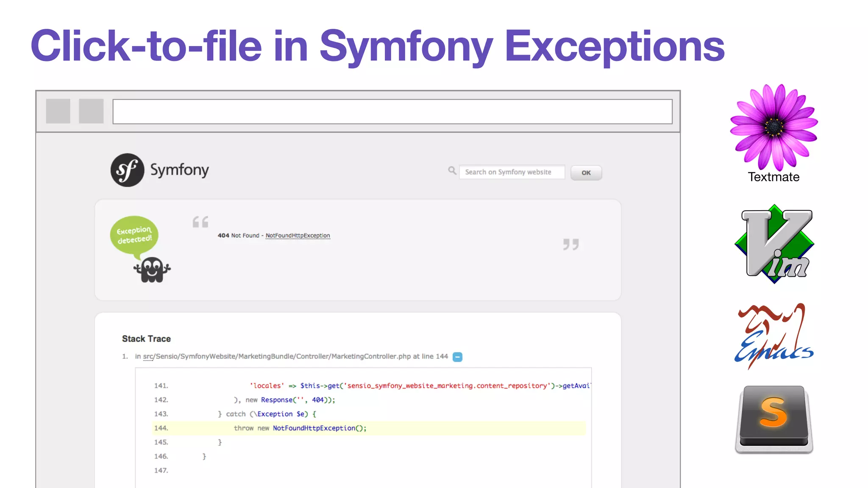Click the Sublime Text icon
Screen dimensions: 868x488
point(774,419)
